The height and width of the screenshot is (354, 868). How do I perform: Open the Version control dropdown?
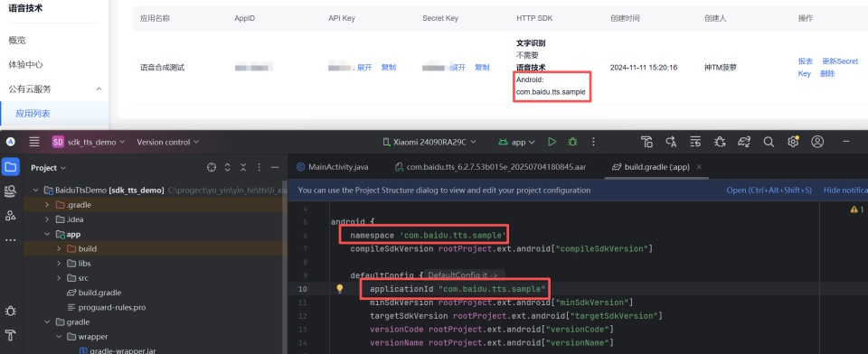tap(168, 142)
